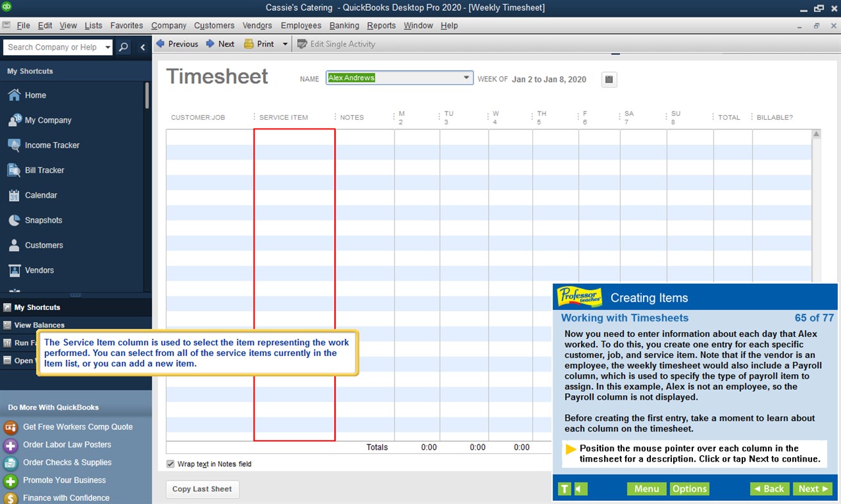Open the Print dropdown arrow
Viewport: 841px width, 504px height.
coord(284,44)
